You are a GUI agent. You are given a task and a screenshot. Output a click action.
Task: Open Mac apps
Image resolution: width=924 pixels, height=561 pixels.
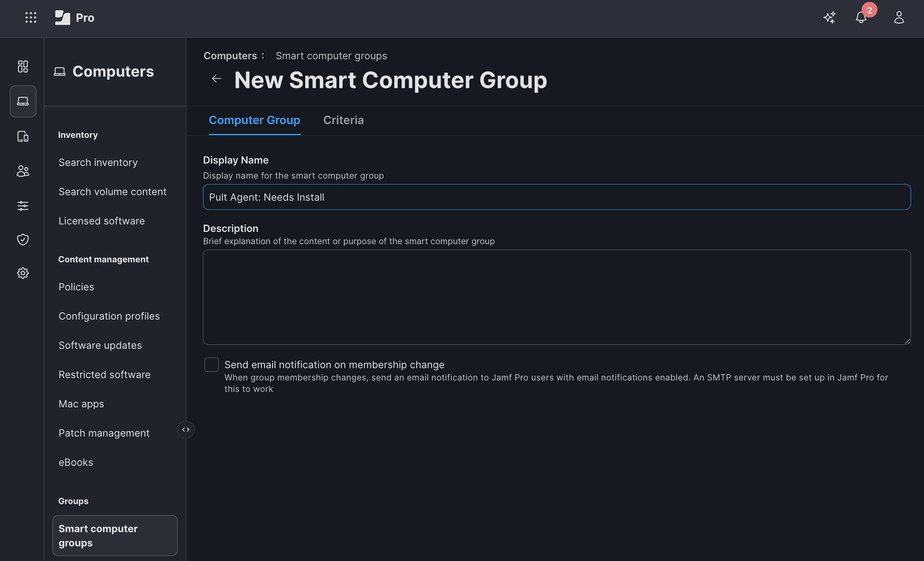(x=81, y=404)
